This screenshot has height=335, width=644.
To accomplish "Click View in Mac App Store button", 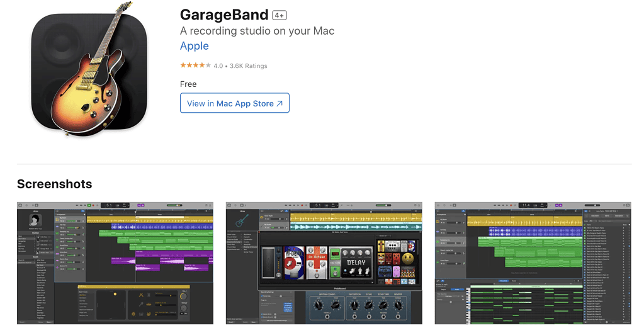I will pyautogui.click(x=235, y=103).
